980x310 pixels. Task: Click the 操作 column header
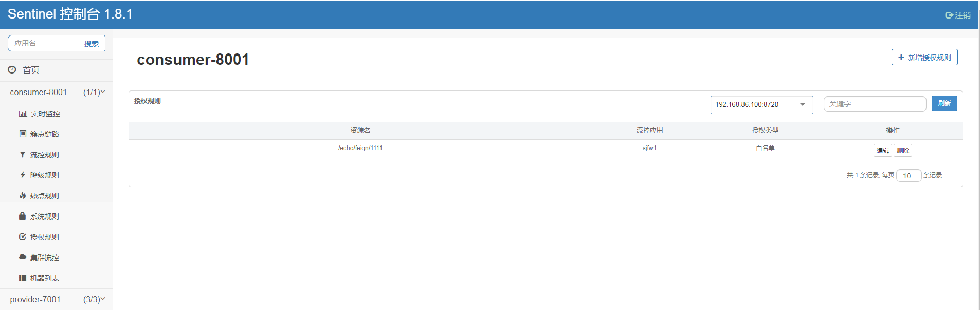pyautogui.click(x=893, y=131)
